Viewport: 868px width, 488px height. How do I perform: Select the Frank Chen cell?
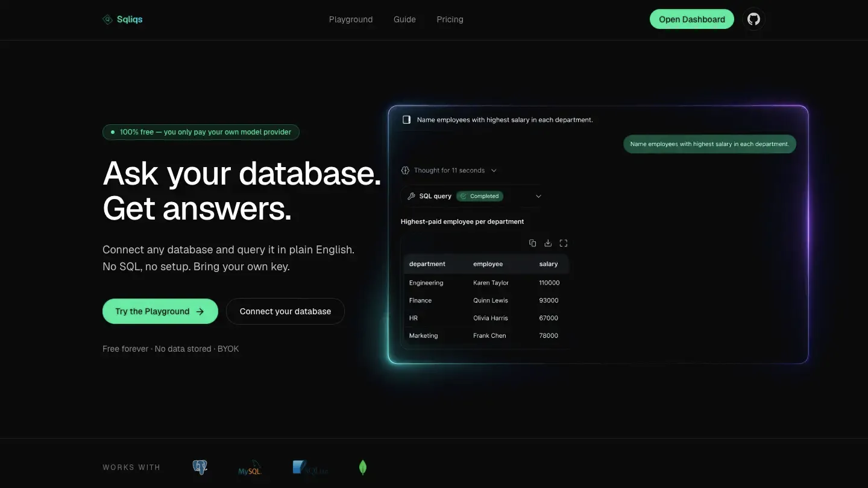489,335
